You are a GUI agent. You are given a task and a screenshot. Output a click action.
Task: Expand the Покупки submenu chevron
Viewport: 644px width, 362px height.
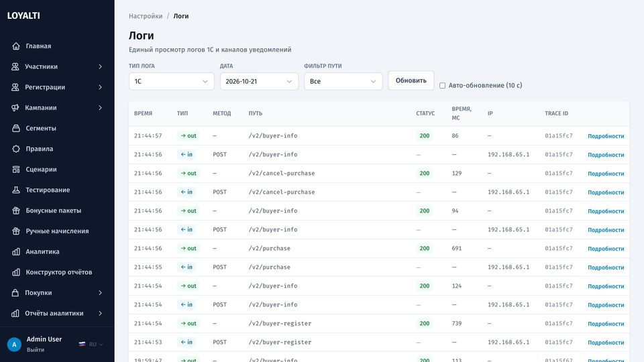(100, 293)
